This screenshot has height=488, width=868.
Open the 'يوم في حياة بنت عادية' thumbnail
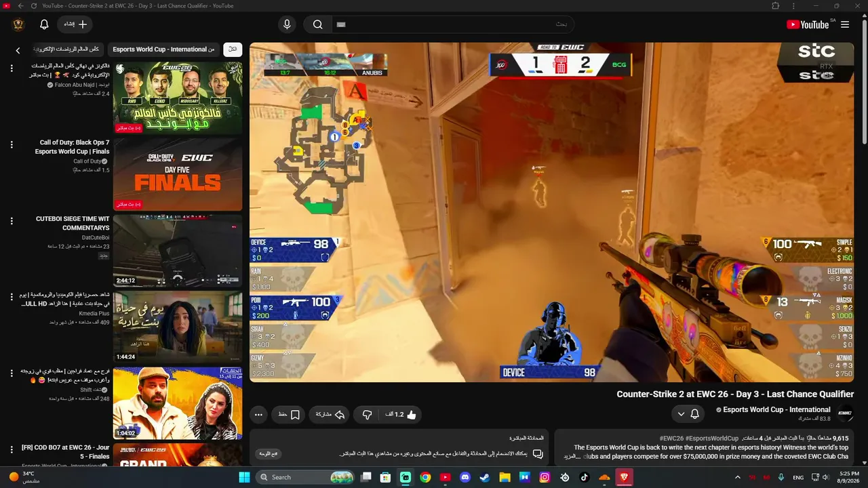click(x=178, y=327)
